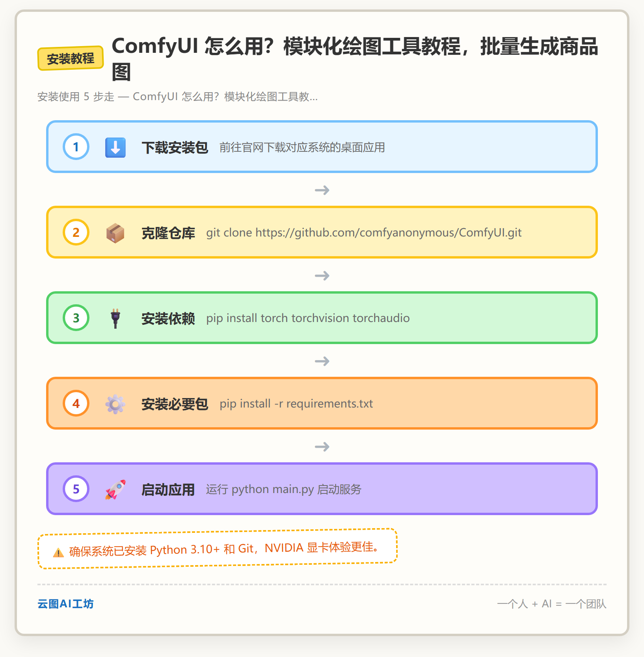Click the gear icon in step 4
Viewport: 644px width, 657px height.
click(115, 404)
